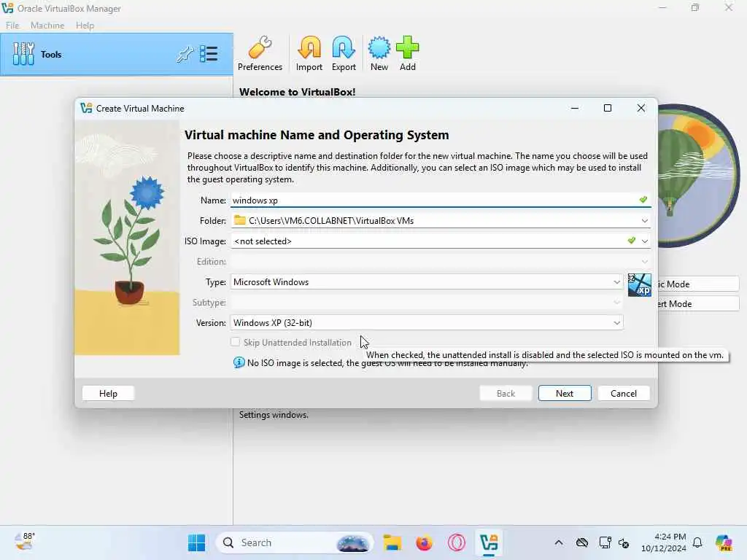The height and width of the screenshot is (560, 747).
Task: Open the Help menu in menu bar
Action: (x=85, y=26)
